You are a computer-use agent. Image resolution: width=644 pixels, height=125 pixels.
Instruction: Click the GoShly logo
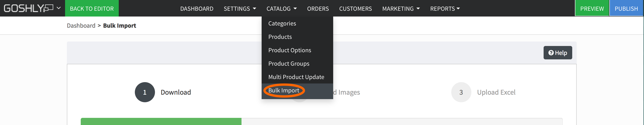point(28,8)
